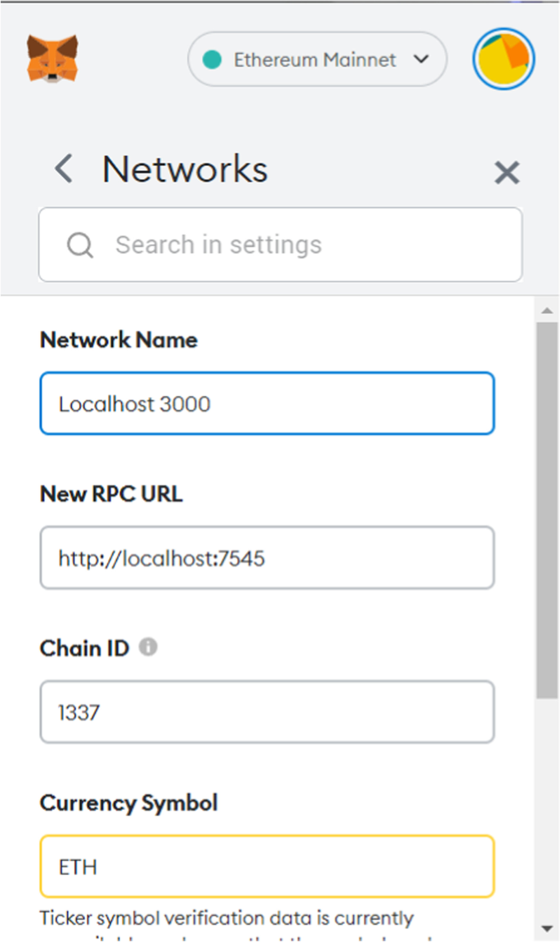Select the Chain ID field containing 1337
The image size is (560, 942).
[x=267, y=712]
